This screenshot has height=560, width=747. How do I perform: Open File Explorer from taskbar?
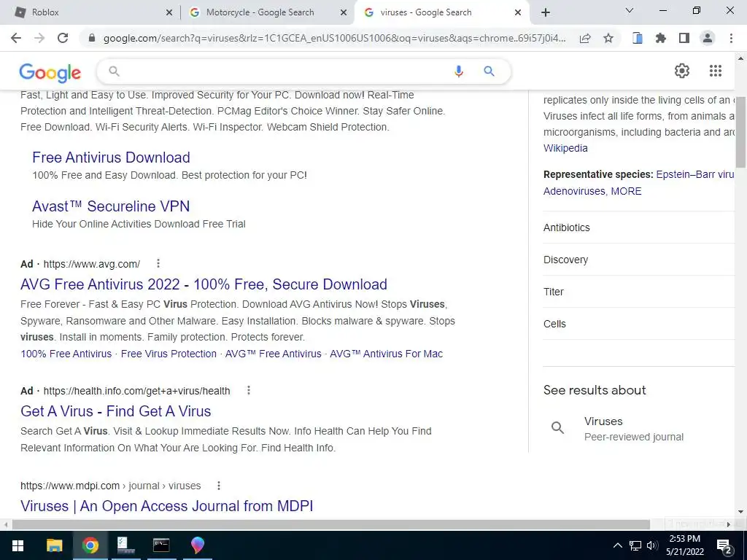click(54, 545)
